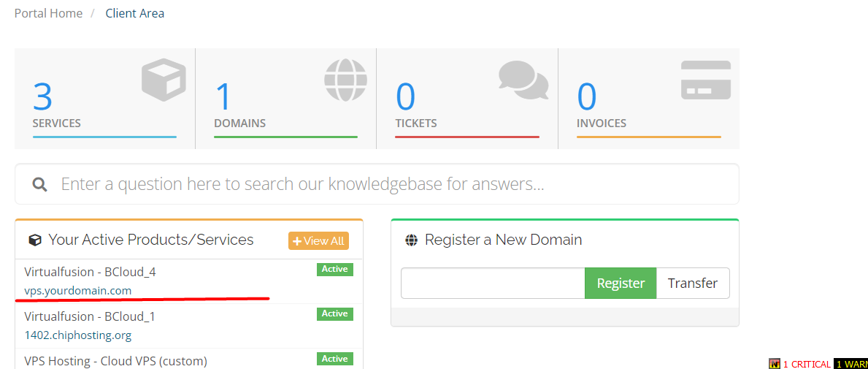
Task: Open the 0 Tickets count
Action: point(405,96)
